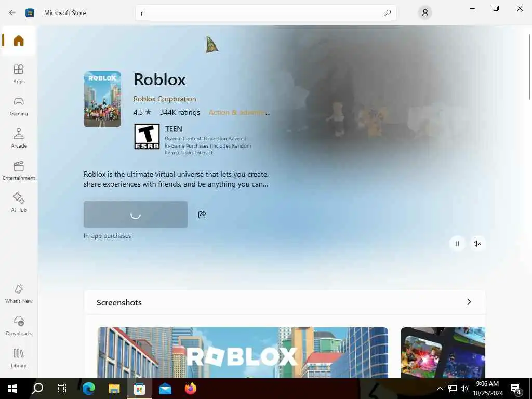
Task: Open Task View on taskbar
Action: [62, 389]
